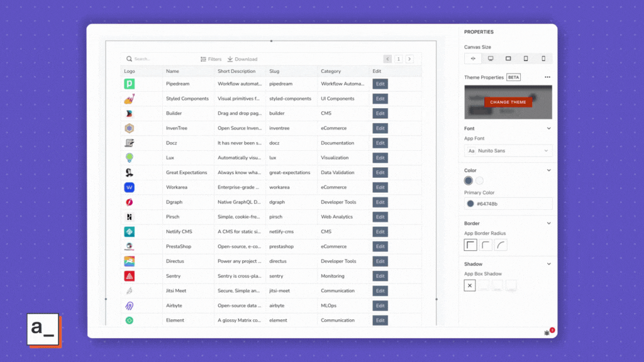This screenshot has height=362, width=644.
Task: Click the Builder logo icon
Action: tap(130, 113)
